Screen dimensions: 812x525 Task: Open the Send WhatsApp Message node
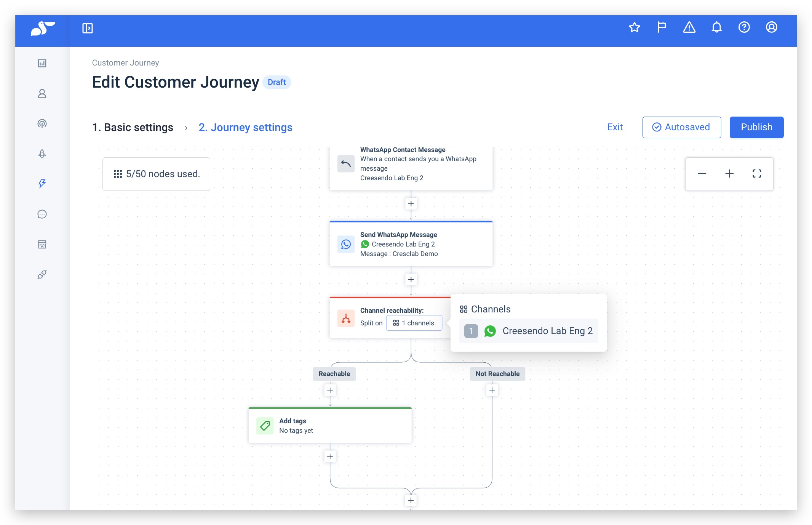pos(411,244)
